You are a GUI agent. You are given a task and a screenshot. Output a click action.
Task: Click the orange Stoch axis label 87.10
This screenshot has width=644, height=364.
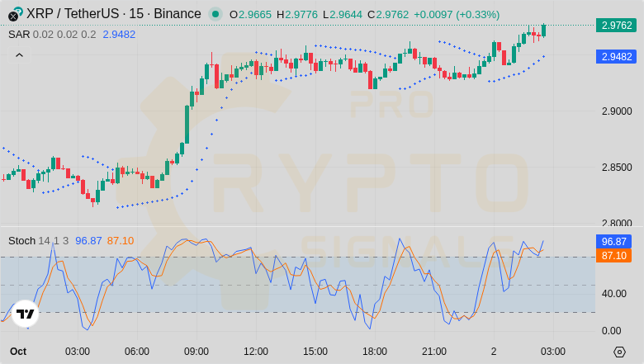pos(613,256)
